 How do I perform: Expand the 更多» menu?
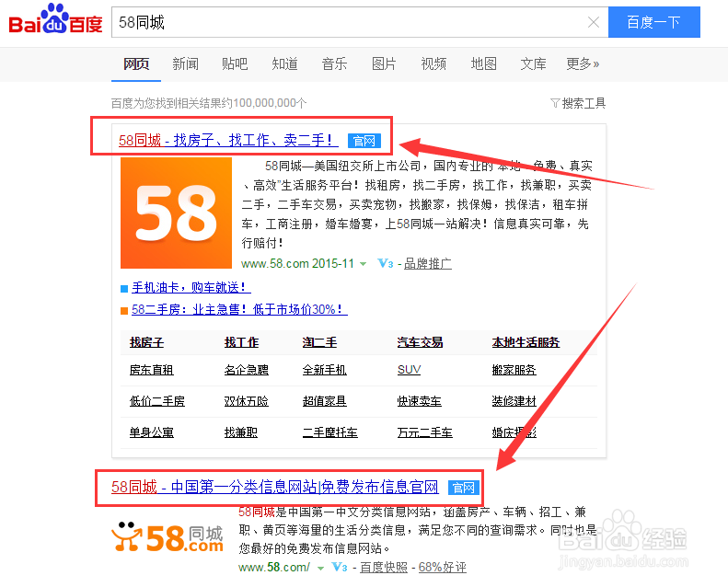[583, 63]
